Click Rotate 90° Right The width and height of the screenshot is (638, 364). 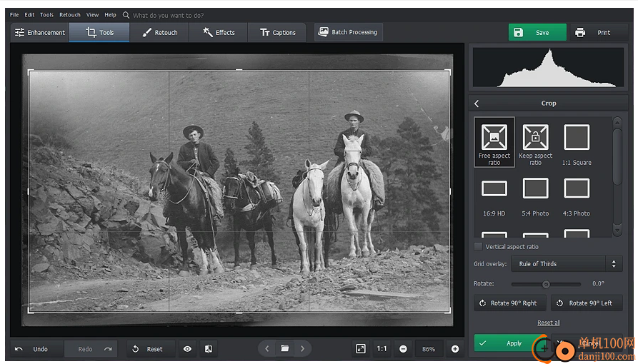coord(510,303)
